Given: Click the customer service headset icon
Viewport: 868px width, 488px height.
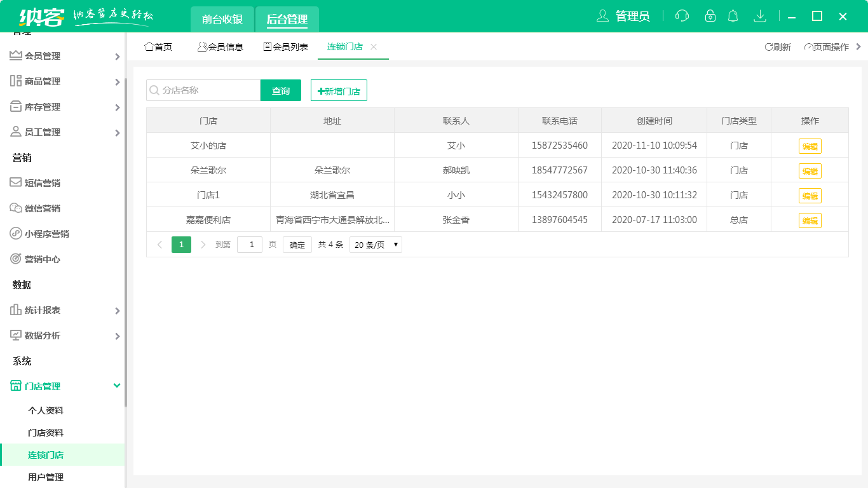Looking at the screenshot, I should pyautogui.click(x=682, y=16).
